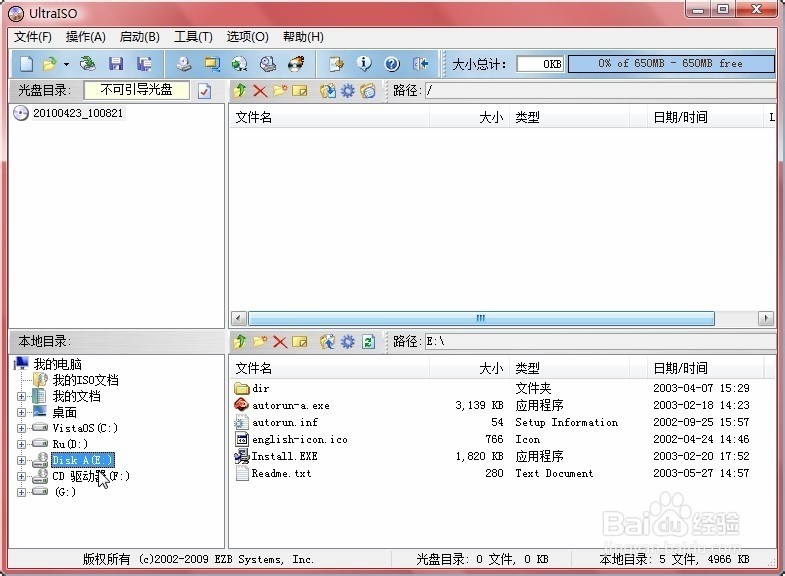This screenshot has height=576, width=785.
Task: Expand the (G:) drive node
Action: click(x=21, y=492)
